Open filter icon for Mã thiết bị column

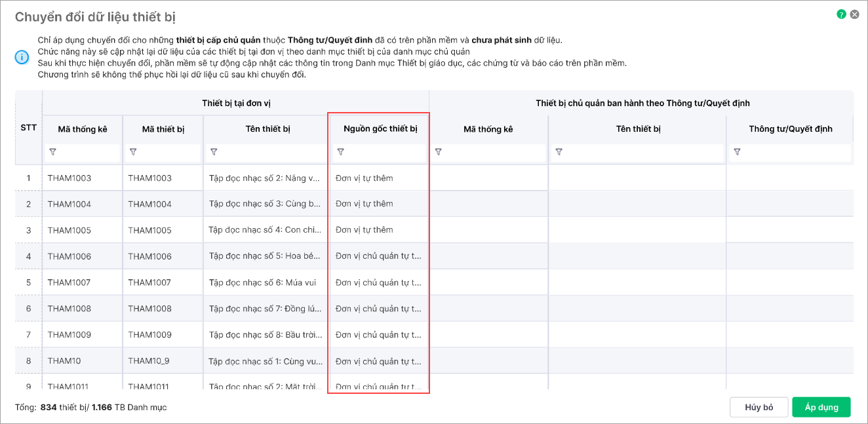133,152
